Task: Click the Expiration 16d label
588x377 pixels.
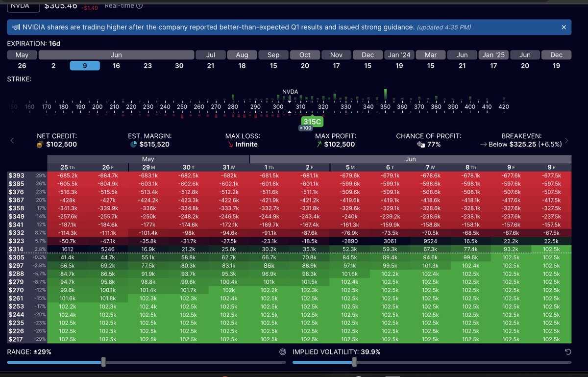Action: (33, 44)
